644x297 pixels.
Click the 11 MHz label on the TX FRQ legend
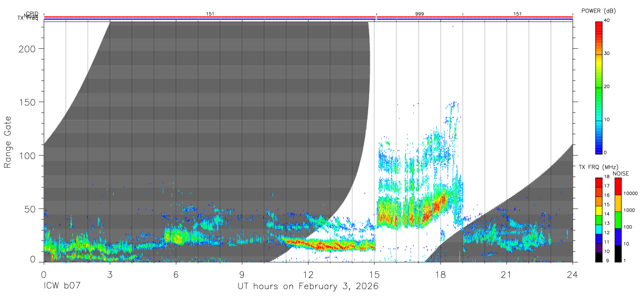click(x=606, y=242)
